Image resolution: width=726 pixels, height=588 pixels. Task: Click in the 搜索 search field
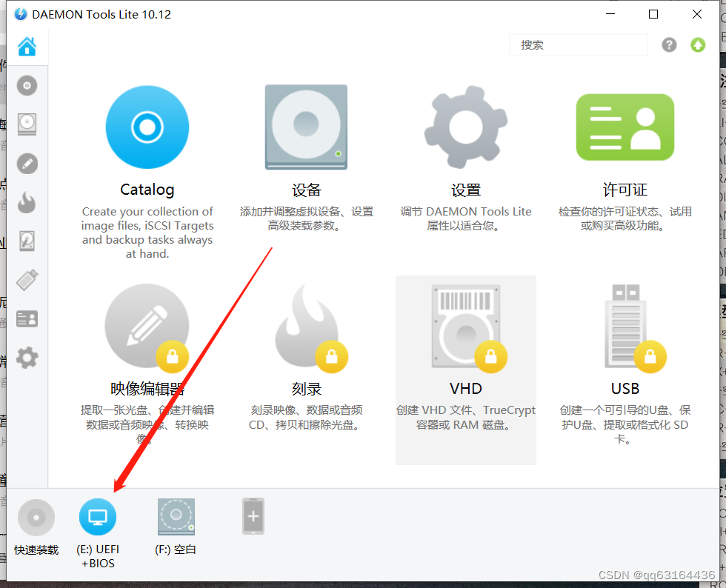pos(579,45)
